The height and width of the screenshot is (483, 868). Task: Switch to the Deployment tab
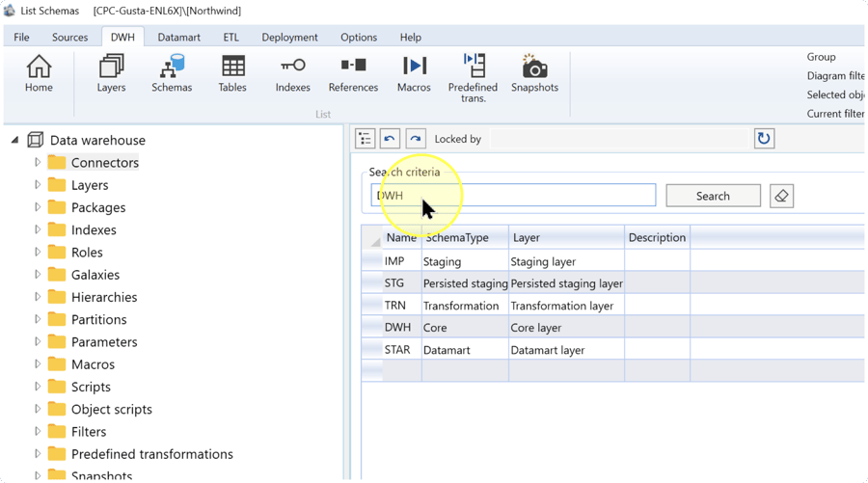pyautogui.click(x=289, y=37)
